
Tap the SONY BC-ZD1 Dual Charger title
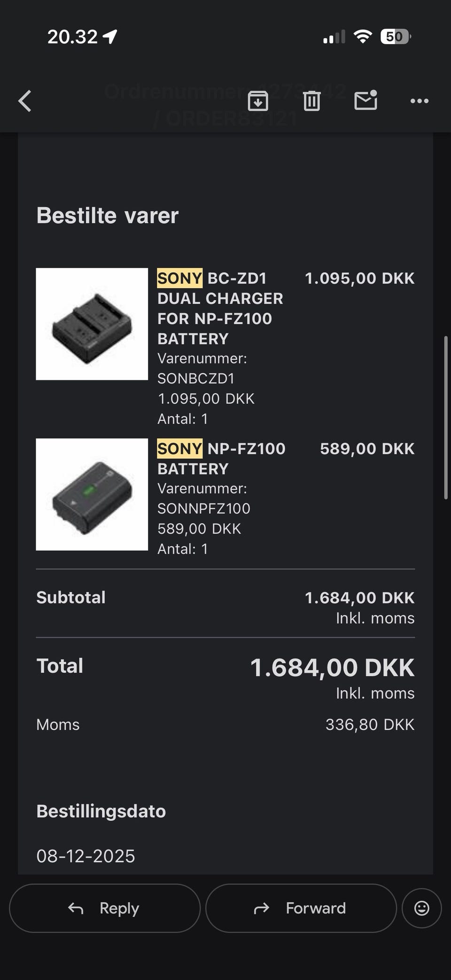(220, 308)
